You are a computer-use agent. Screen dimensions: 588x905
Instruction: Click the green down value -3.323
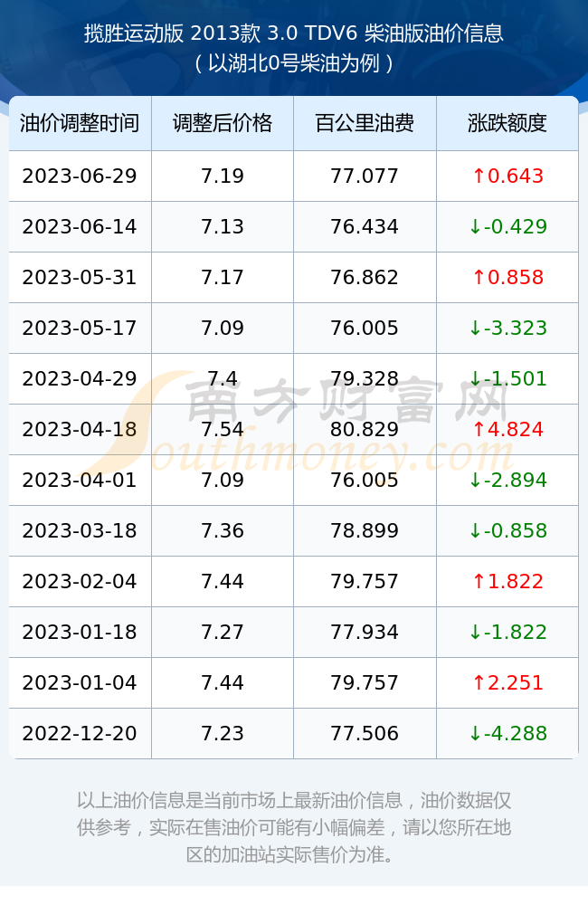tap(507, 329)
